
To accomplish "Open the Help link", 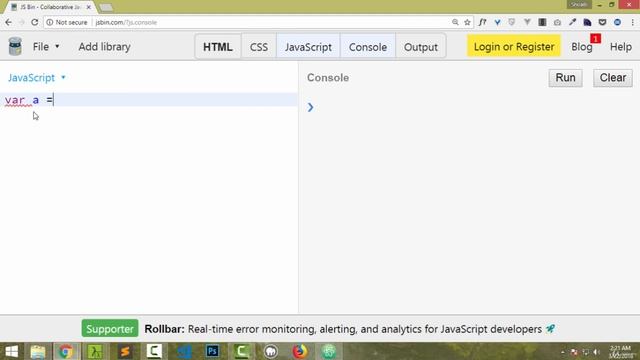I will point(621,47).
